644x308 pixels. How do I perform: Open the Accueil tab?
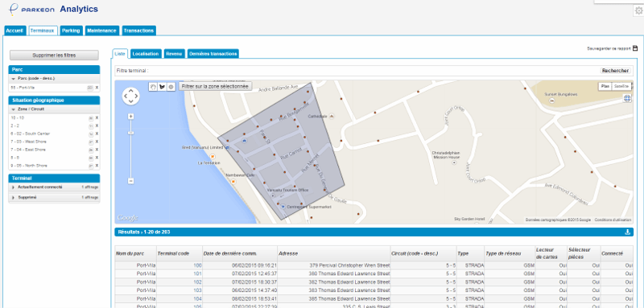(x=15, y=31)
